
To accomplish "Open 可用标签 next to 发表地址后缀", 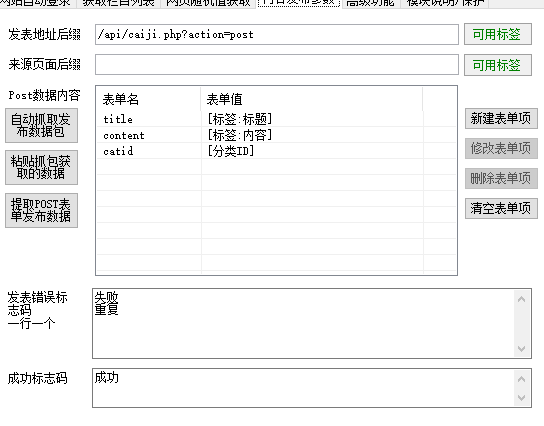I will coord(498,34).
